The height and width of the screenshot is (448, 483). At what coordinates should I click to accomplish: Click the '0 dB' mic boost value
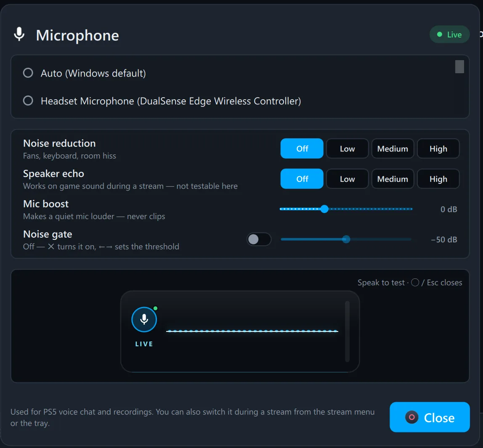point(448,209)
